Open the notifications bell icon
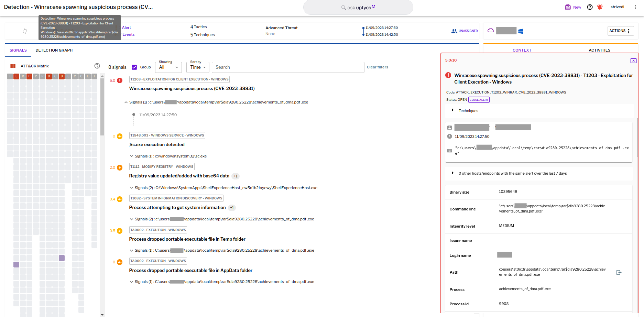The height and width of the screenshot is (317, 644). pos(600,7)
